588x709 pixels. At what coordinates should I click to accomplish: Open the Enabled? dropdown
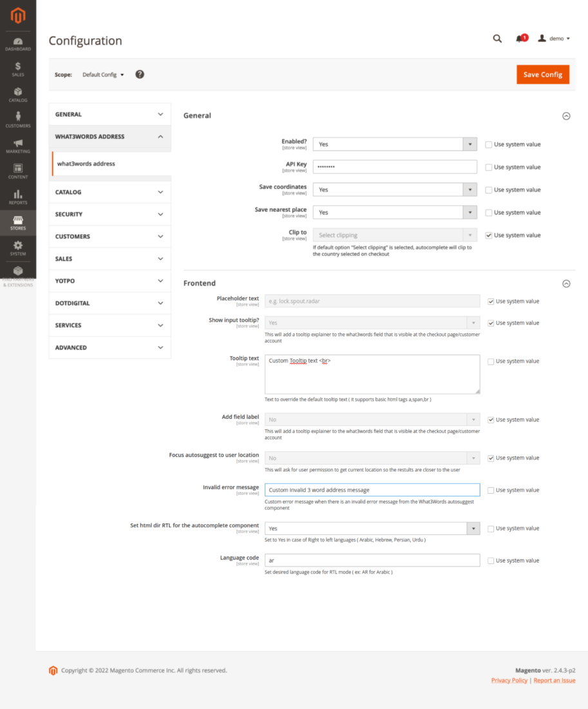point(395,144)
